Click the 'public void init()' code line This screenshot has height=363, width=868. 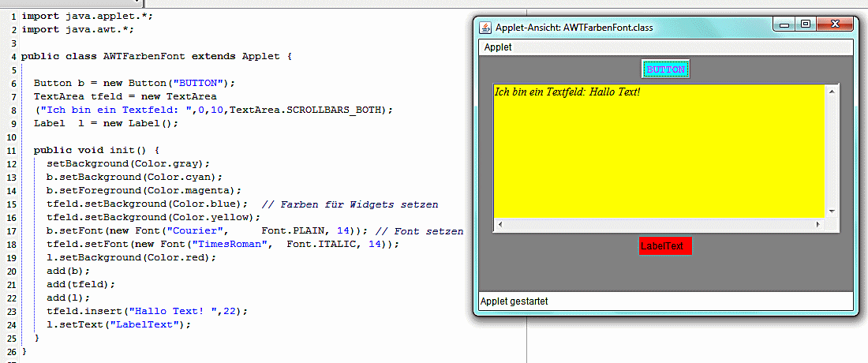pos(96,150)
